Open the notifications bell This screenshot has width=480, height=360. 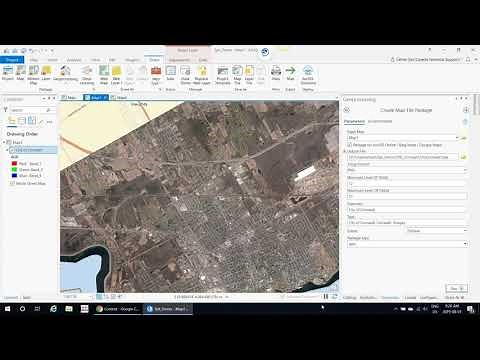click(468, 59)
